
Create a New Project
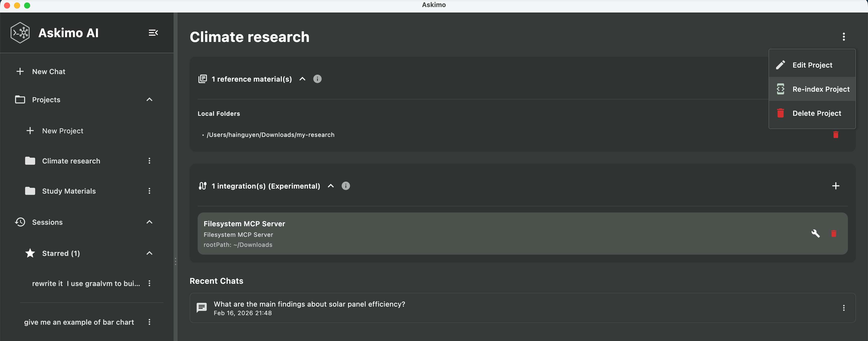point(63,131)
